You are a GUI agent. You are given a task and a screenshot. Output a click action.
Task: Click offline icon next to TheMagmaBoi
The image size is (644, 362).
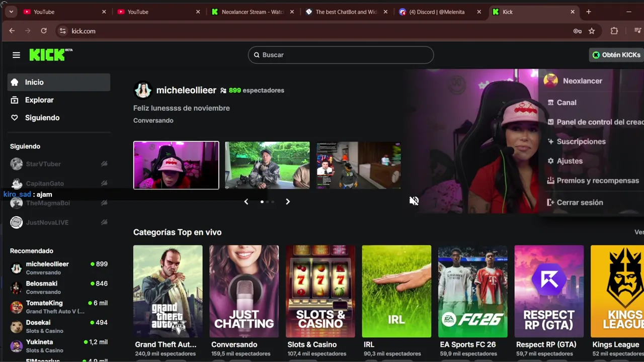point(104,203)
